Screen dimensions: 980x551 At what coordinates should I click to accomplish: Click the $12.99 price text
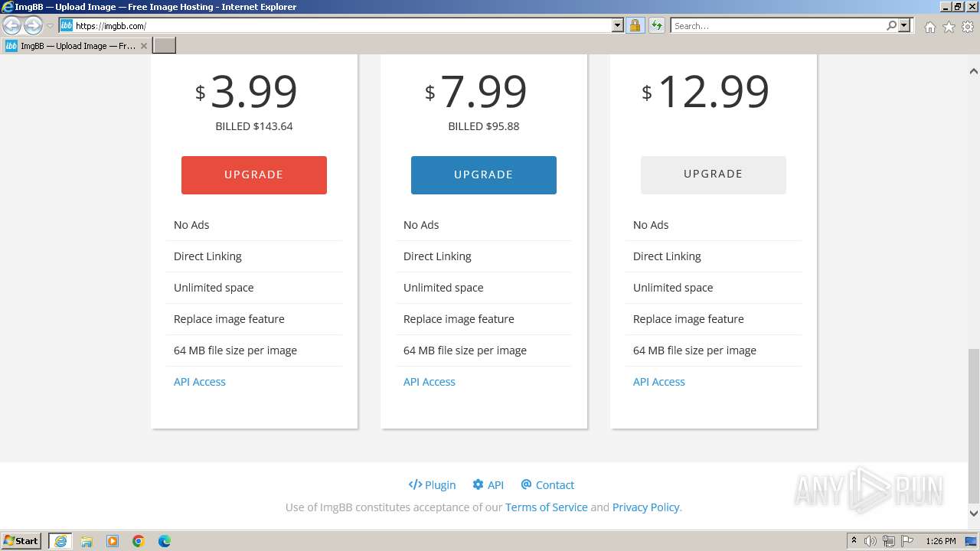[705, 92]
